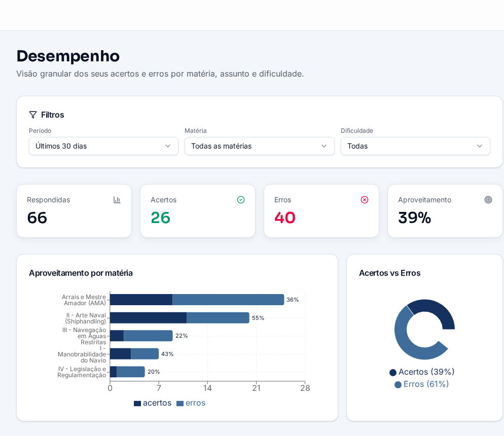The height and width of the screenshot is (436, 504).
Task: Toggle Acertos (39%) legend in donut chart
Action: [422, 372]
